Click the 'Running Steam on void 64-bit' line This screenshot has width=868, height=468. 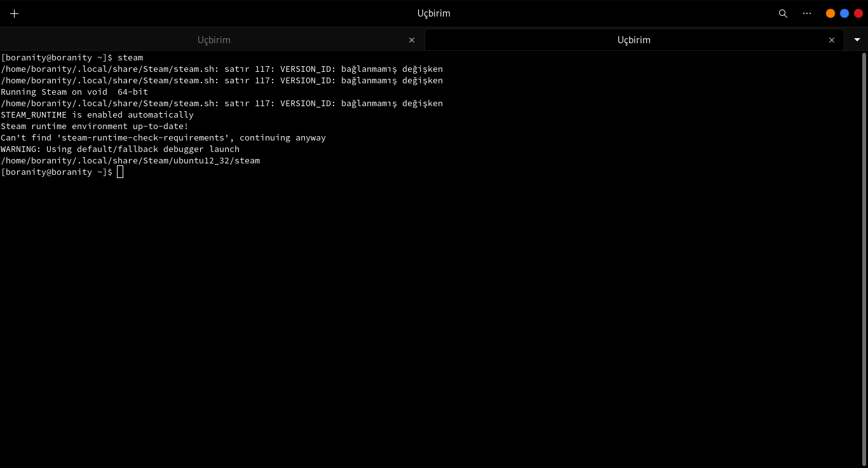[x=74, y=92]
